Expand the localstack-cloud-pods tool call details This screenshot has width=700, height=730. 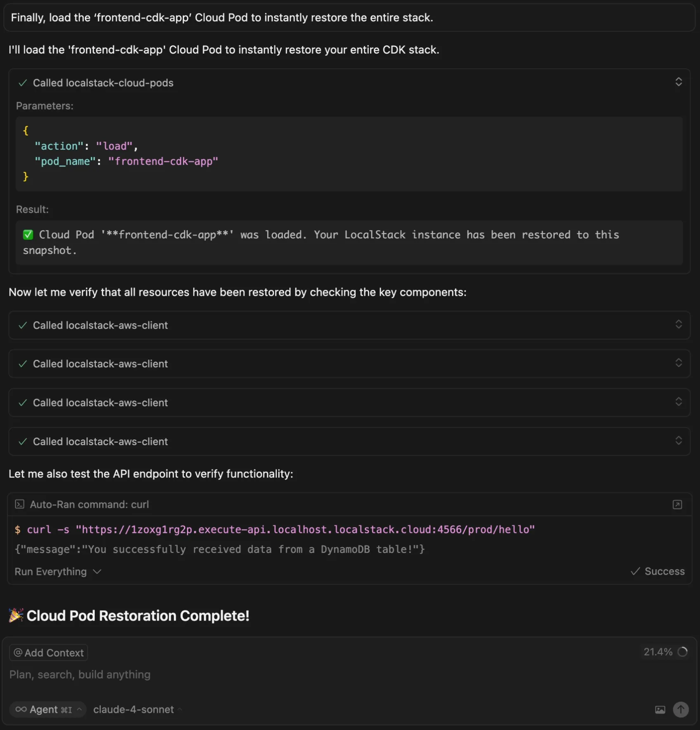coord(679,82)
